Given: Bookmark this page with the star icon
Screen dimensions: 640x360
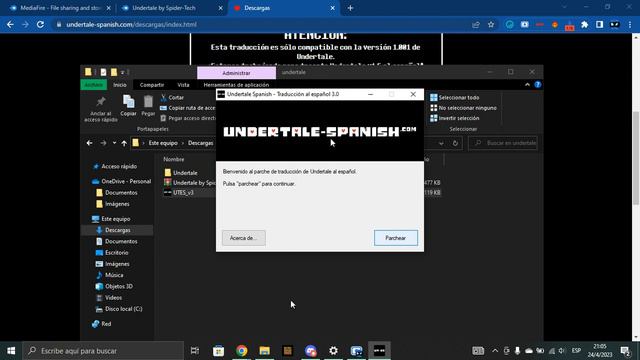Looking at the screenshot, I should click(x=491, y=24).
